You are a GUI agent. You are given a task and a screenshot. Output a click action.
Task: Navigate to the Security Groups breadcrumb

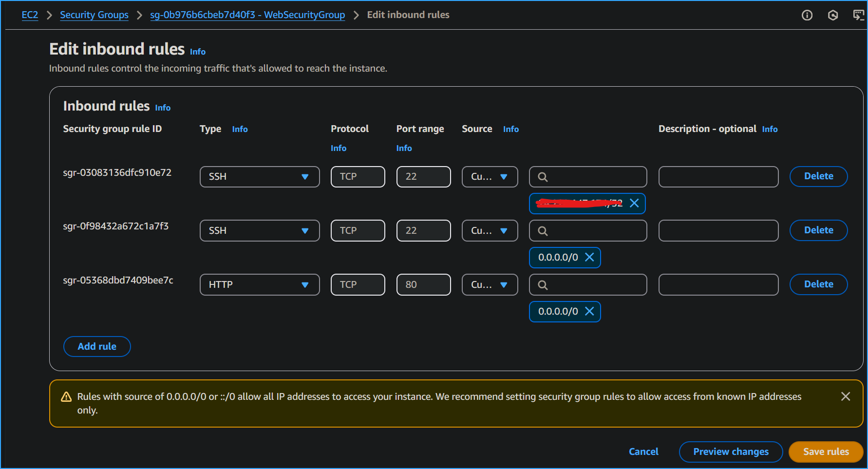[94, 15]
